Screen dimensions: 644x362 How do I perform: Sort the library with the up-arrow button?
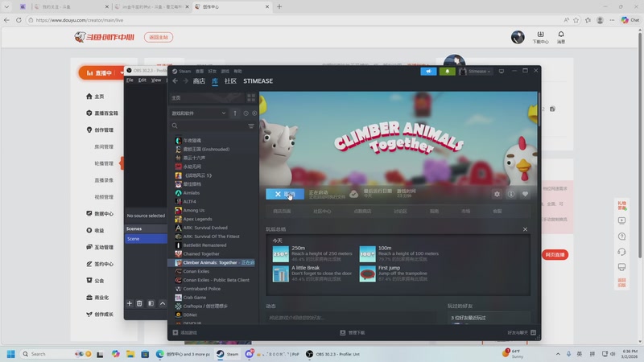point(235,113)
